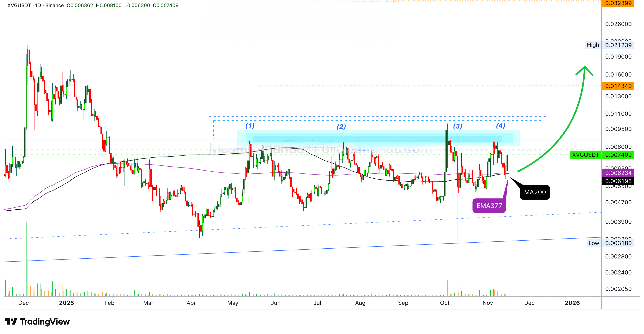Click the Low 0.003180 marker
The image size is (644, 334).
610,243
